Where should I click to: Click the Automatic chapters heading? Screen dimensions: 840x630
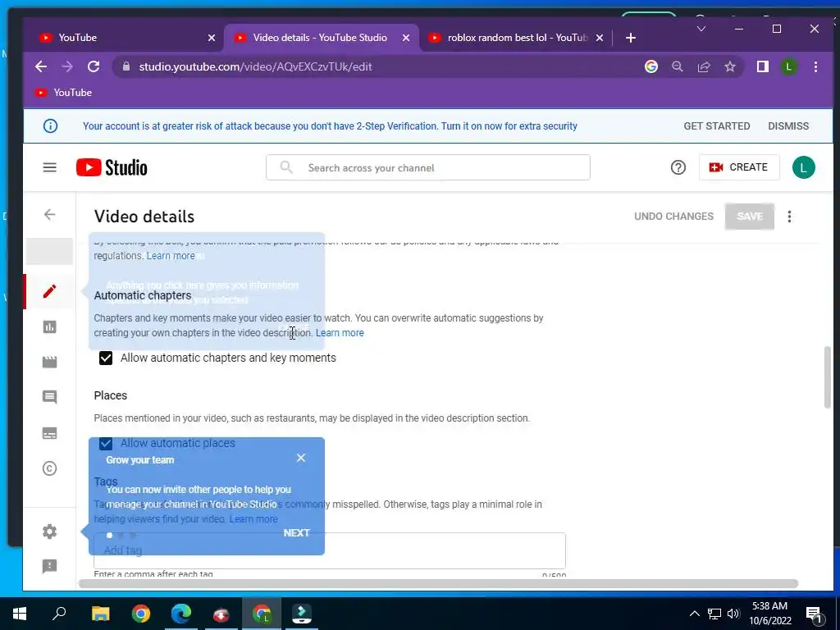[x=143, y=295]
